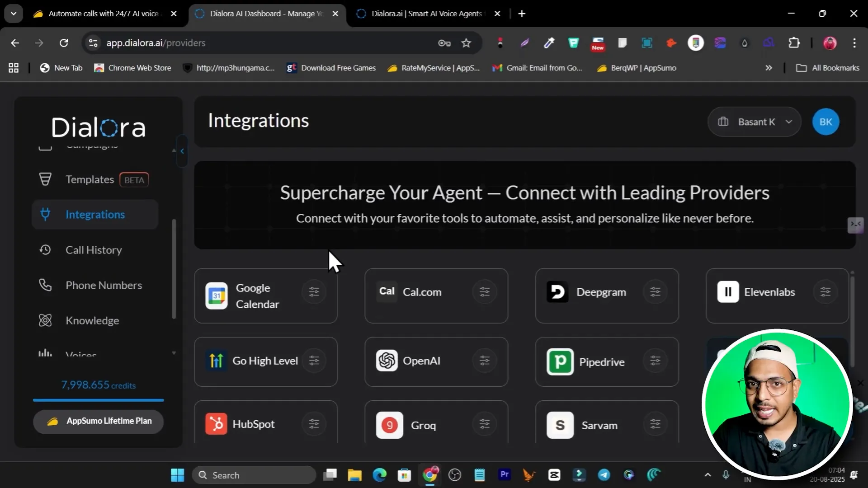
Task: Click OpenAI integration settings icon
Action: [x=484, y=361]
